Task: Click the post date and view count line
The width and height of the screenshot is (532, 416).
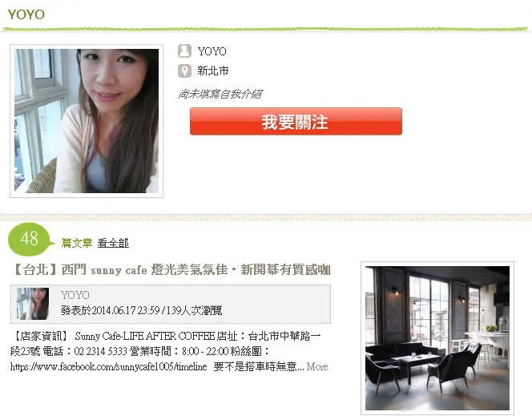Action: point(142,310)
